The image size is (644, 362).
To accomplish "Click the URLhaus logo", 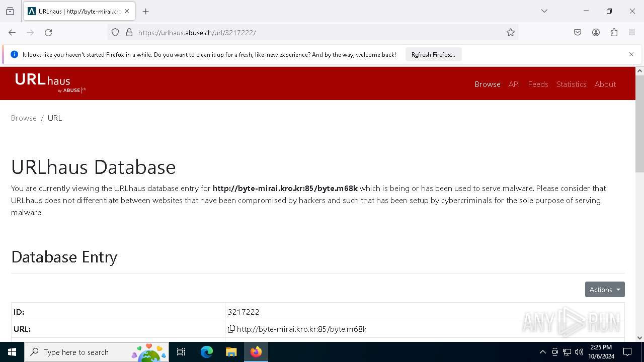I will 50,83.
